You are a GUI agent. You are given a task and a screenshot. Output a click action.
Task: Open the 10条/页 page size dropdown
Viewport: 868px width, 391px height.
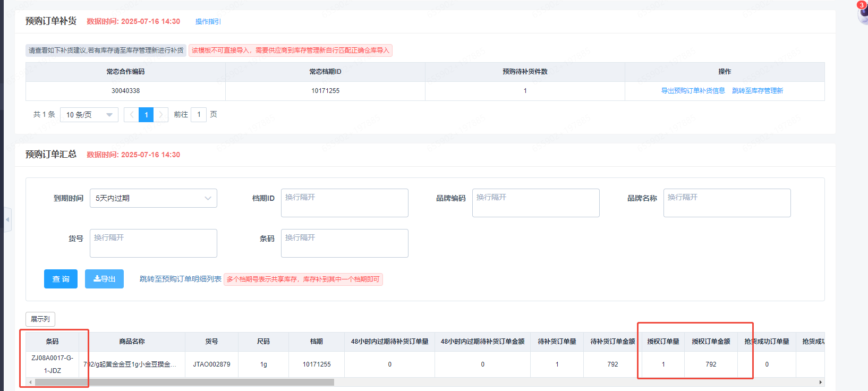[x=89, y=115]
